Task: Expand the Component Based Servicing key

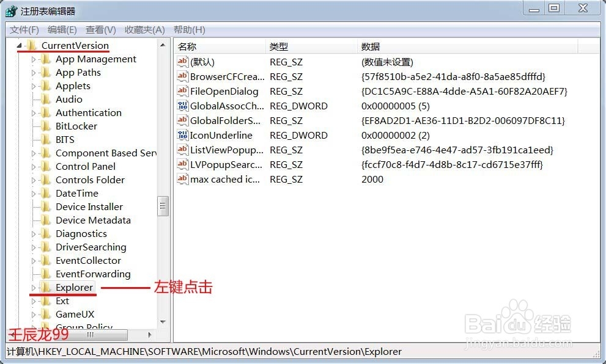Action: [x=34, y=154]
